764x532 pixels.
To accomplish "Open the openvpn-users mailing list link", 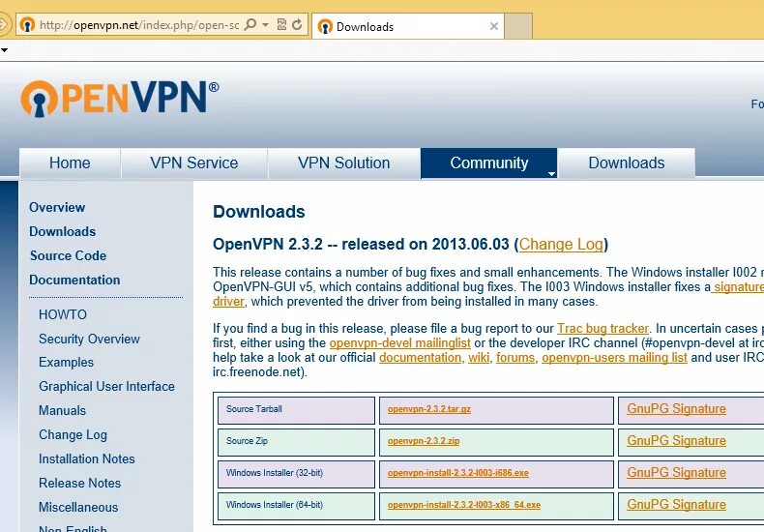I will (614, 358).
